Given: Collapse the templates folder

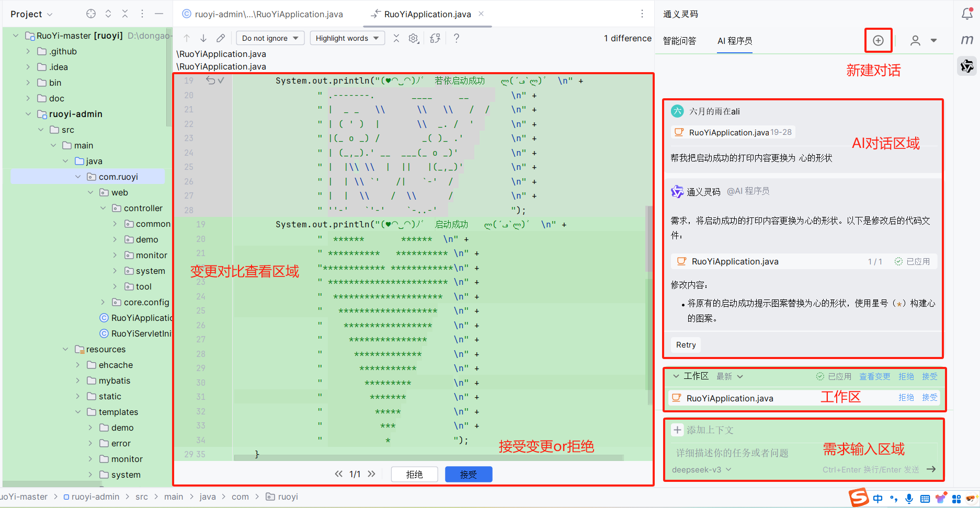Looking at the screenshot, I should pyautogui.click(x=78, y=412).
